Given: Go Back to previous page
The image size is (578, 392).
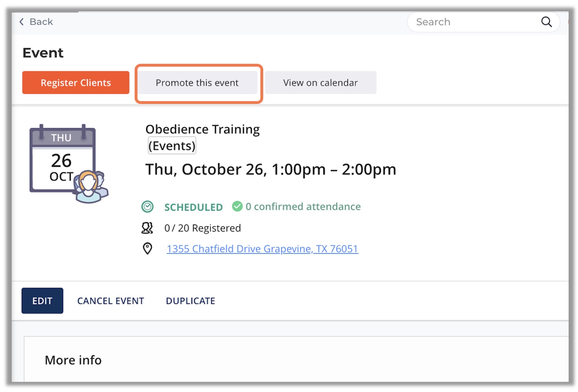Looking at the screenshot, I should pos(36,22).
